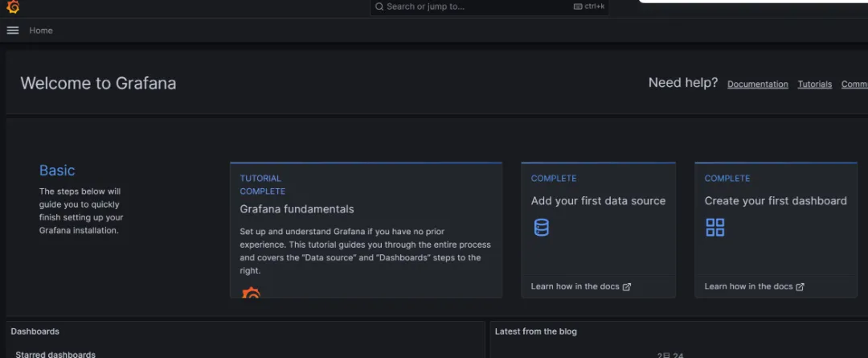
Task: Click the setup steps description under Basic
Action: [81, 211]
